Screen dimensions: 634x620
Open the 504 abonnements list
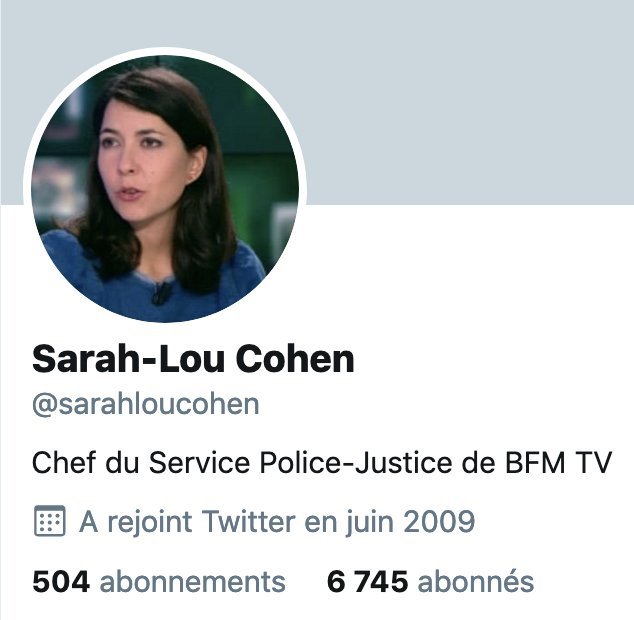(x=159, y=582)
